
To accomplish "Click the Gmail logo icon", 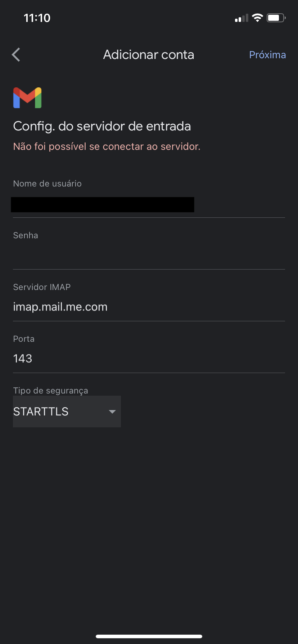I will (27, 98).
